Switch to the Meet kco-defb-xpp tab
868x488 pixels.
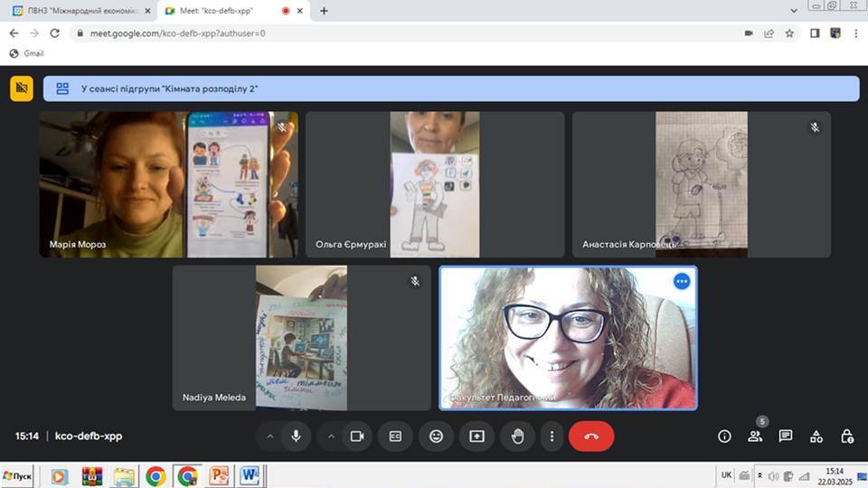232,11
